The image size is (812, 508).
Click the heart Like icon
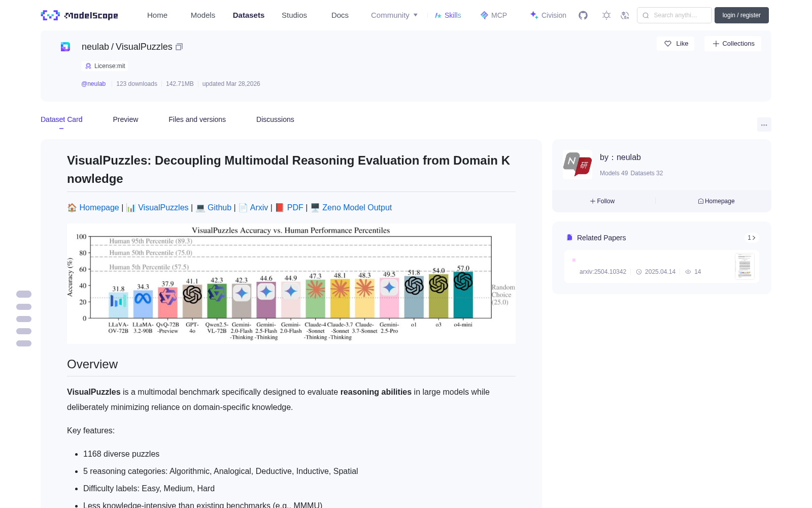(x=668, y=44)
